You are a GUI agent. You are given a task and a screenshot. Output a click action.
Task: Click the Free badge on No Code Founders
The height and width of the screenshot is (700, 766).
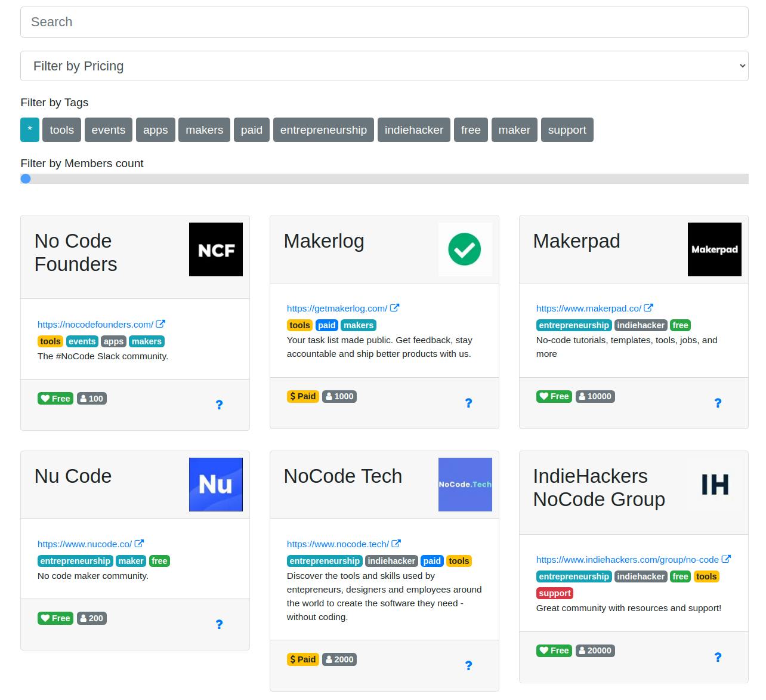[55, 399]
